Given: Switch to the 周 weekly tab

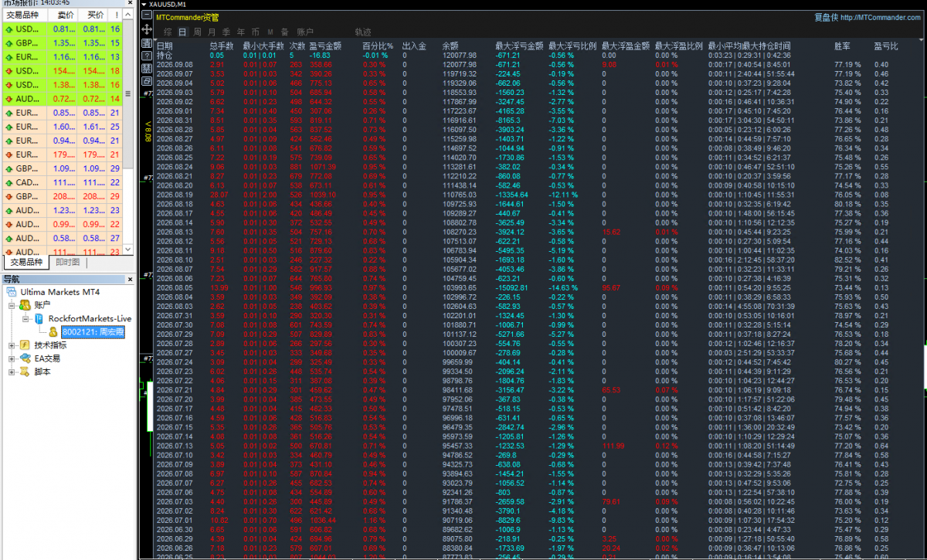Looking at the screenshot, I should (x=197, y=32).
